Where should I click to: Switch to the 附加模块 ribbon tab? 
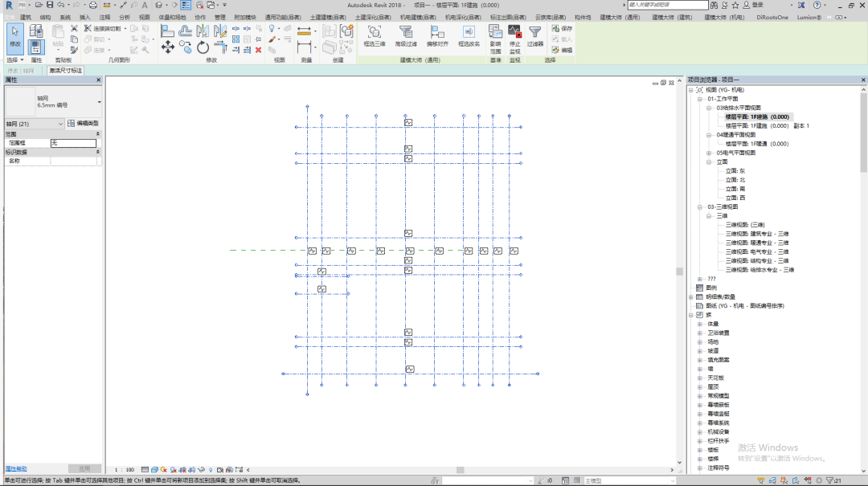244,18
